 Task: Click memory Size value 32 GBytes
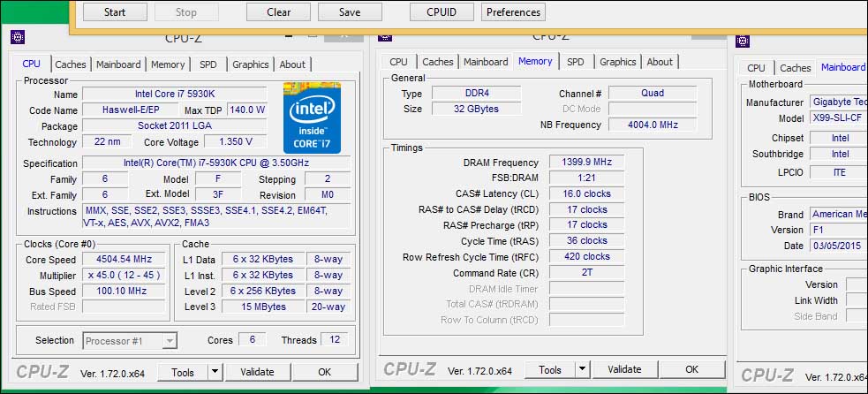(477, 109)
